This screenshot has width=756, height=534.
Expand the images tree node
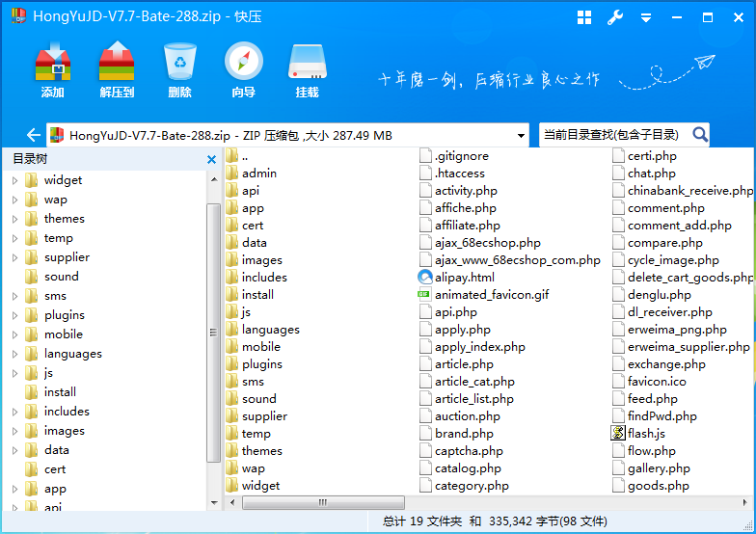(x=15, y=431)
